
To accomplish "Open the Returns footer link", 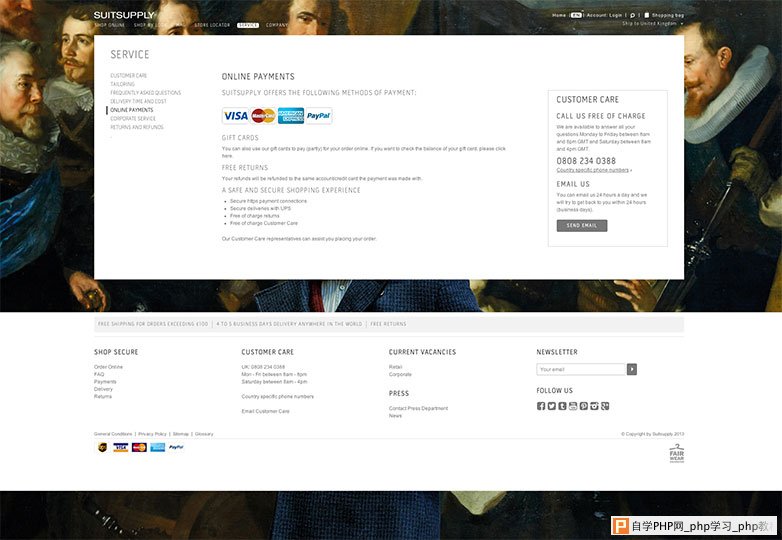I will pos(103,396).
